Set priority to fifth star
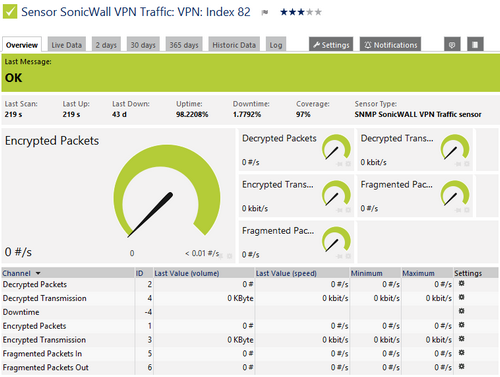The width and height of the screenshot is (500, 377). pyautogui.click(x=318, y=12)
